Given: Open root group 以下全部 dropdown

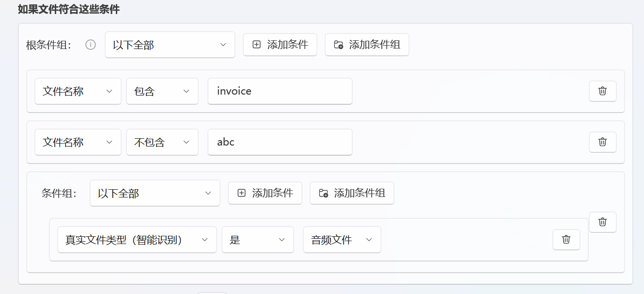Looking at the screenshot, I should 170,45.
